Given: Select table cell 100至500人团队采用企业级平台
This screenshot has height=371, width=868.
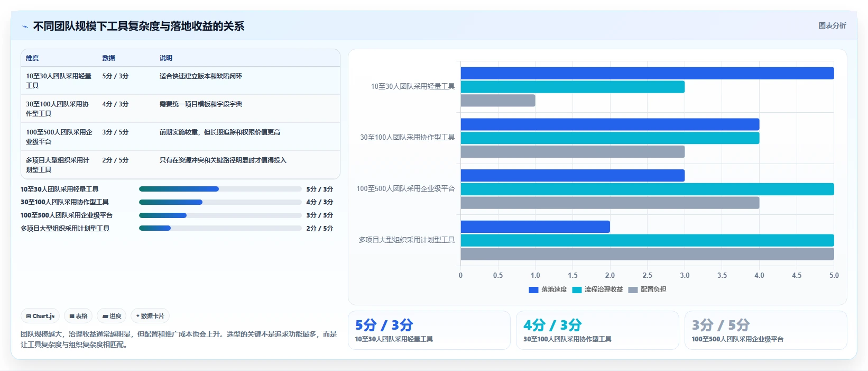Looking at the screenshot, I should (59, 137).
